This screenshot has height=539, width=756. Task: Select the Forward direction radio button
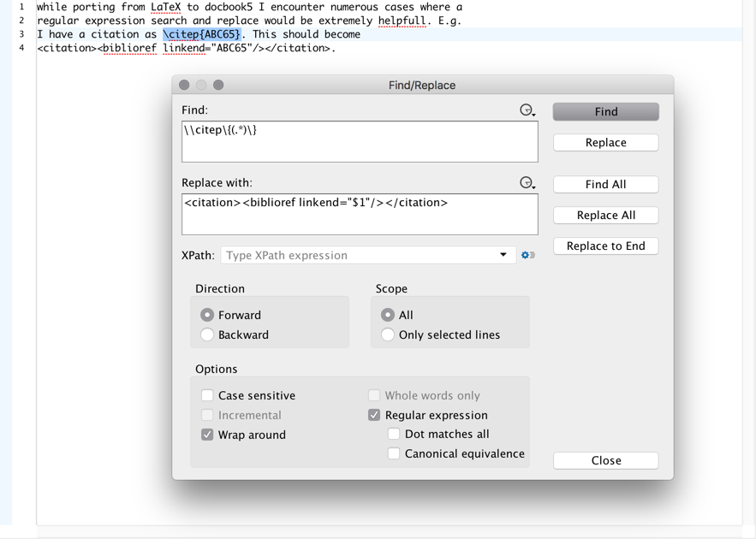[207, 315]
